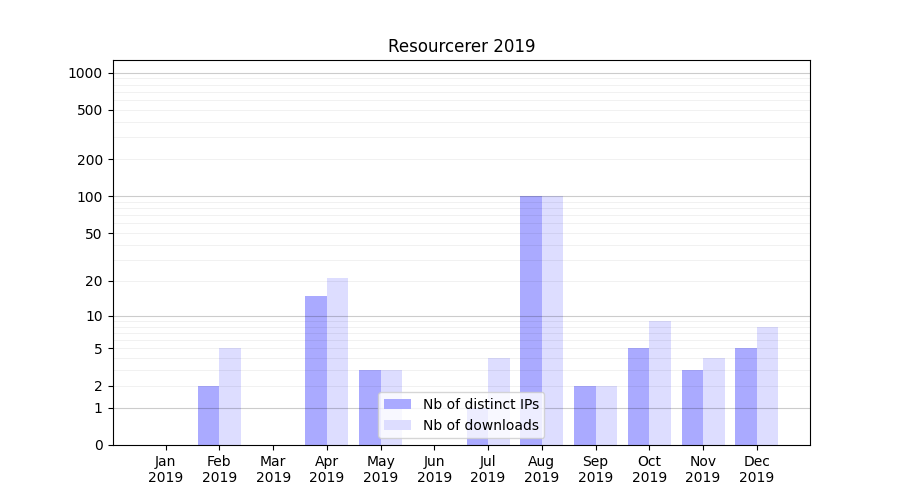Click the August distinct IPs bar

[531, 320]
